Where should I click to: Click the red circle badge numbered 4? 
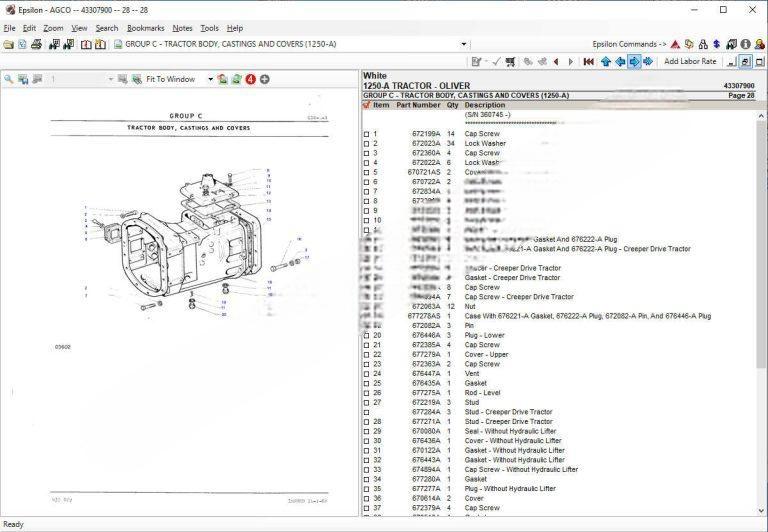250,79
